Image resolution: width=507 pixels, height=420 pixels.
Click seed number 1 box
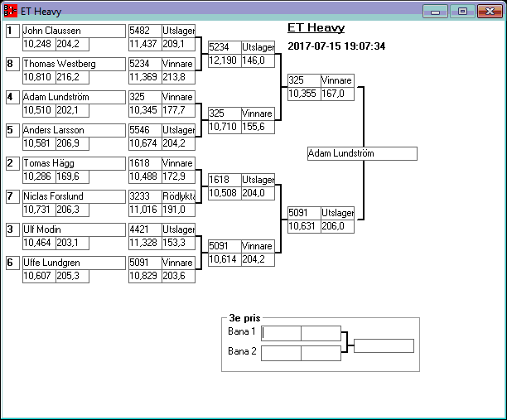tap(12, 31)
